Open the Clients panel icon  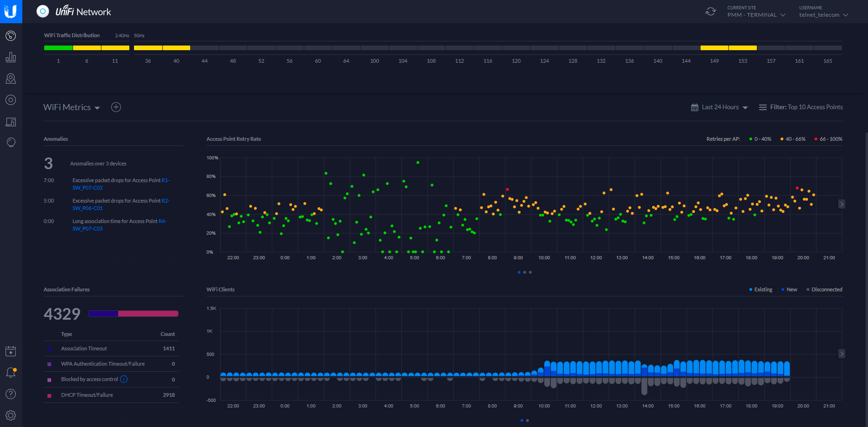point(11,122)
